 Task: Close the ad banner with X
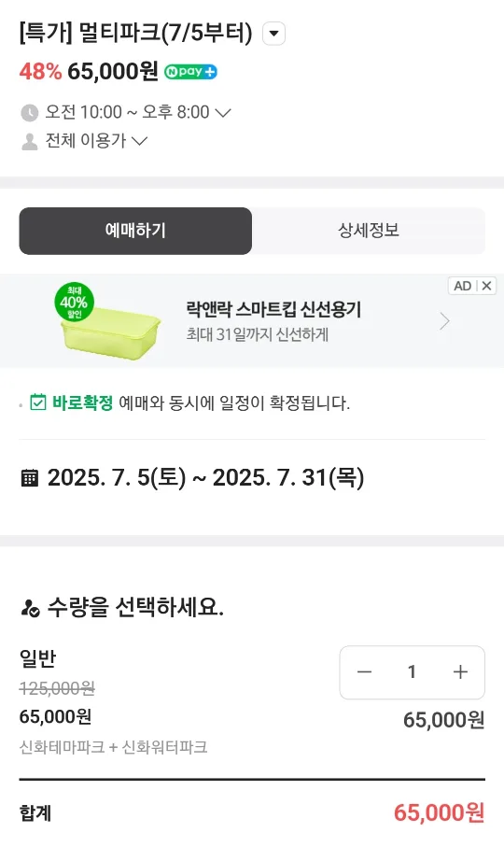pos(486,286)
